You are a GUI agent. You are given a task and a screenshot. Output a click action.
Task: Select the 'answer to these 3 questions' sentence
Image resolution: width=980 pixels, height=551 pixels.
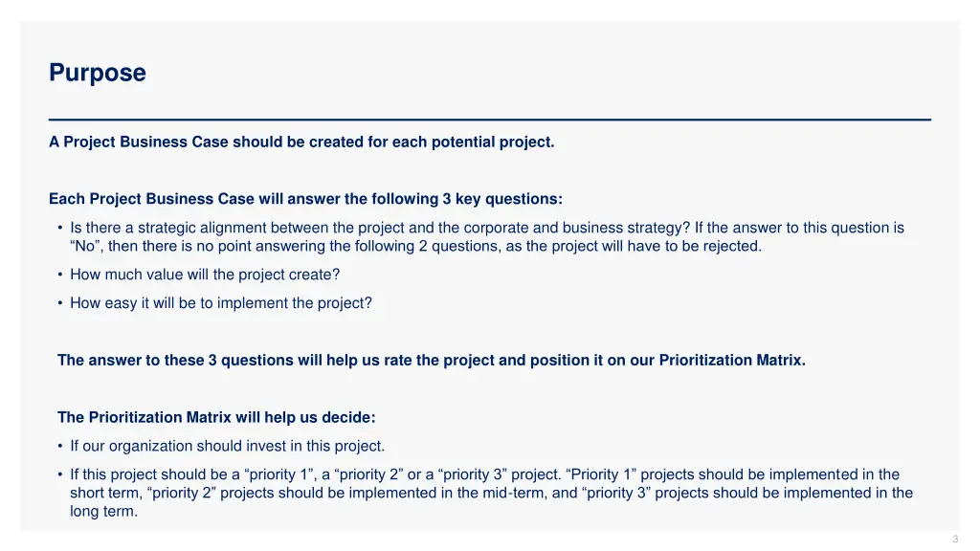tap(432, 361)
